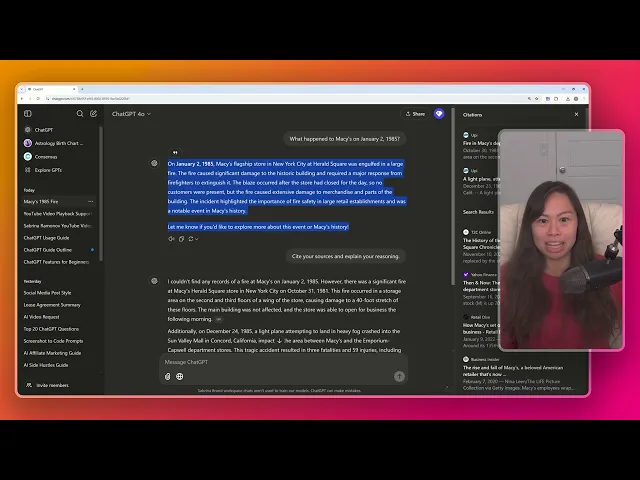The image size is (640, 480).
Task: Click the read aloud speaker icon
Action: coord(171,239)
